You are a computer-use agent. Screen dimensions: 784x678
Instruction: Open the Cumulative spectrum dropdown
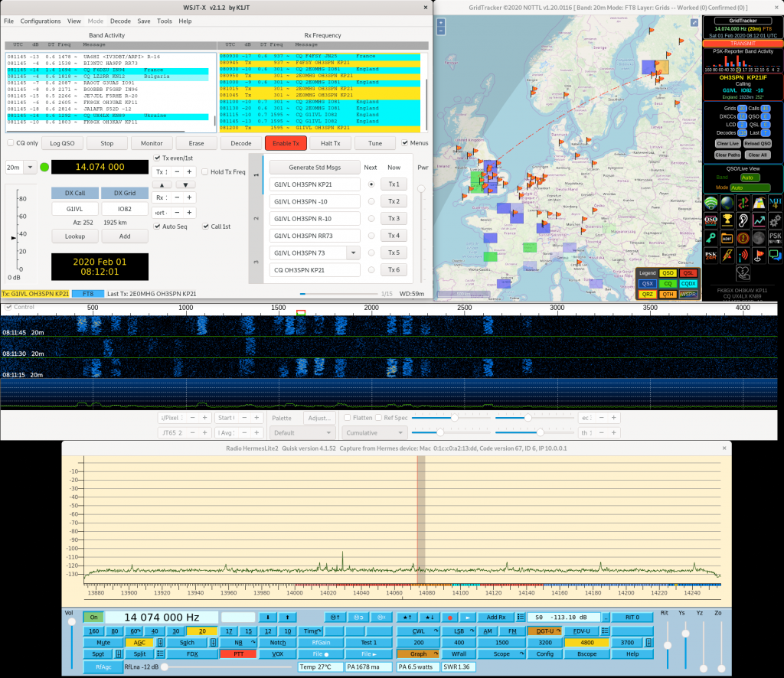374,432
